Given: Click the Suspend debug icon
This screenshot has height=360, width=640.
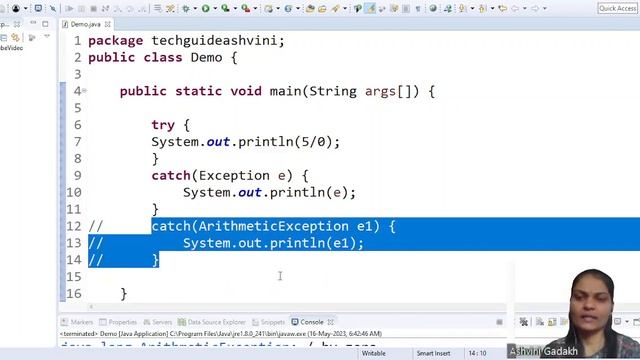Looking at the screenshot, I should pos(81,8).
